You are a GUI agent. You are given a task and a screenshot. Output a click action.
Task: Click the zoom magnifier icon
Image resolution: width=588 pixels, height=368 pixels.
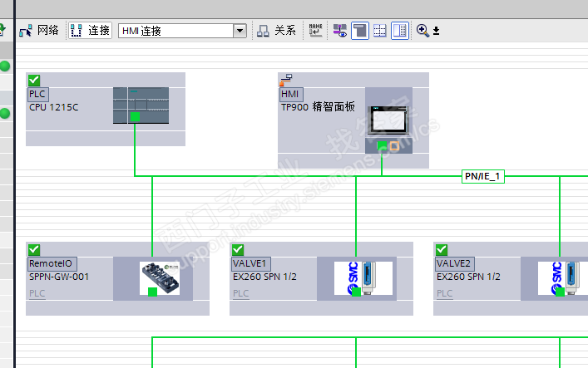coord(422,31)
